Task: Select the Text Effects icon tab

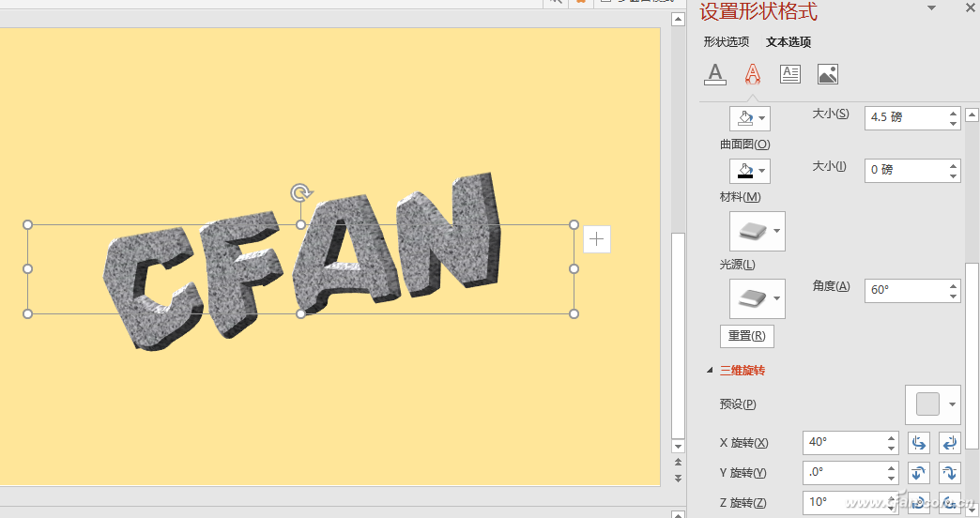Action: pyautogui.click(x=753, y=74)
